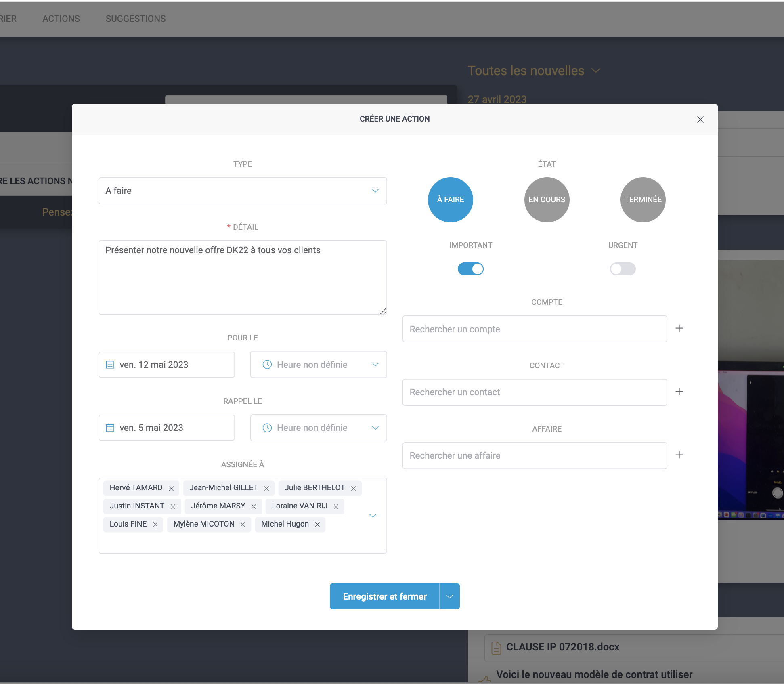
Task: Remove Hervé TAMARD from assignees
Action: point(171,489)
